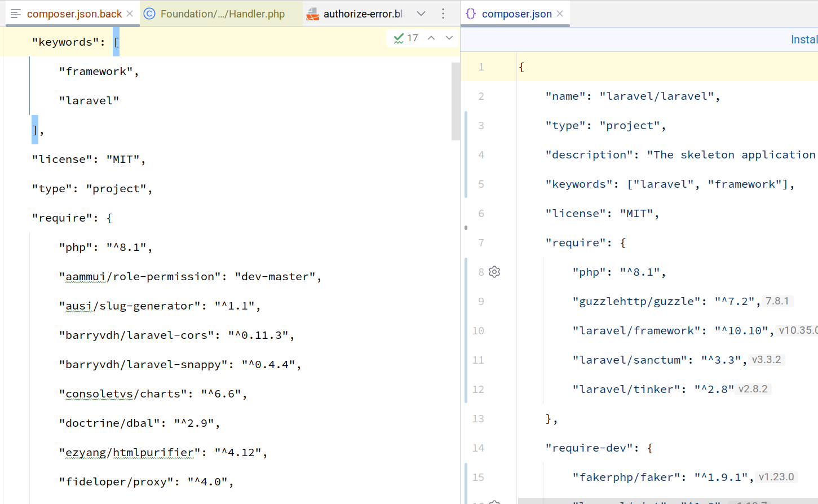Click the inspections checkmark icon showing 17
Viewport: 818px width, 504px height.
tap(399, 38)
